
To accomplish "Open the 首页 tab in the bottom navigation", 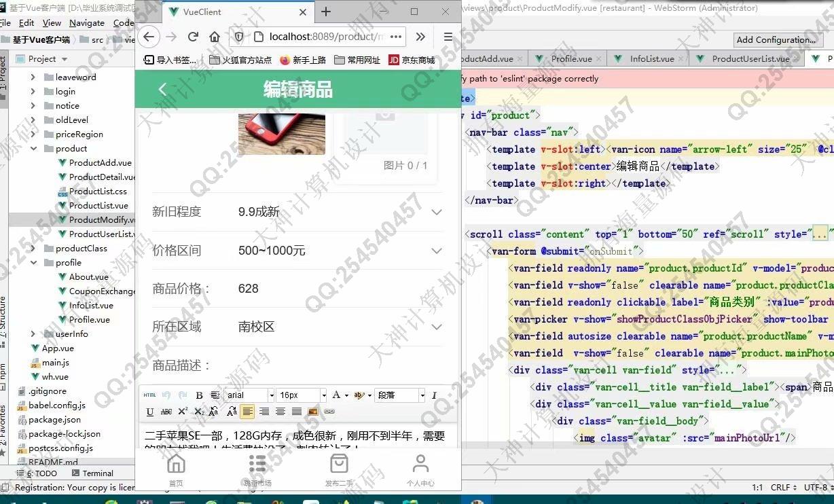I will click(176, 471).
